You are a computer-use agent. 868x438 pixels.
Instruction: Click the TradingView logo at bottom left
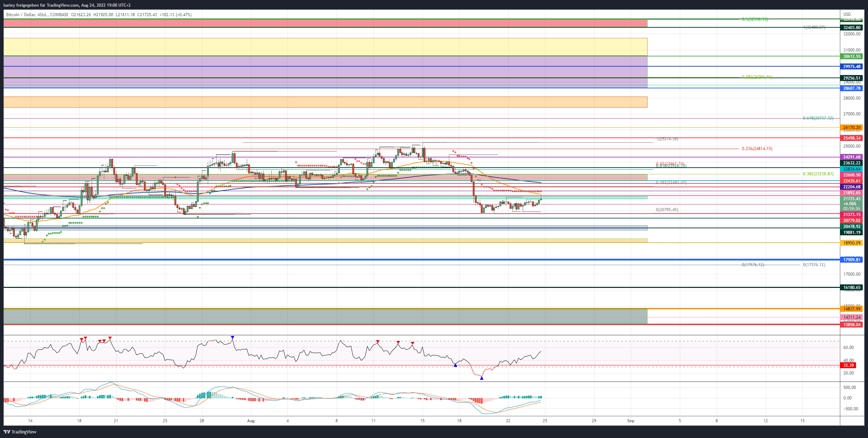[20, 432]
